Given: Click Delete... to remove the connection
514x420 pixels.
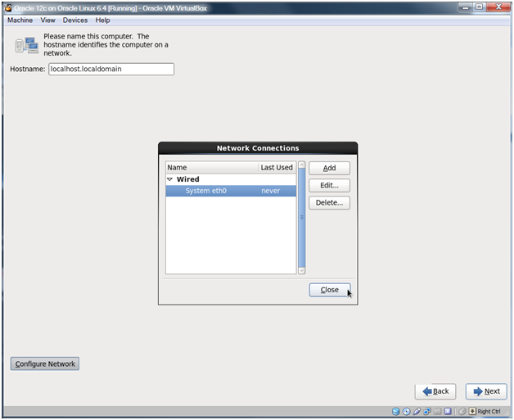Looking at the screenshot, I should point(329,202).
